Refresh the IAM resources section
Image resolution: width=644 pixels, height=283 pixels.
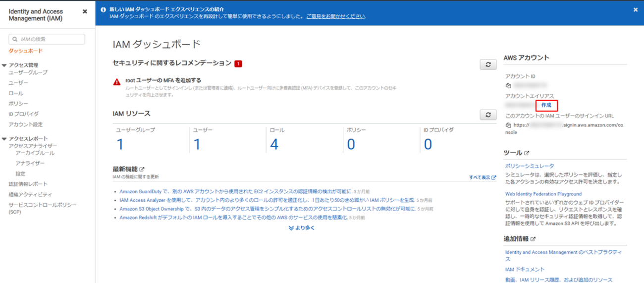tap(488, 114)
